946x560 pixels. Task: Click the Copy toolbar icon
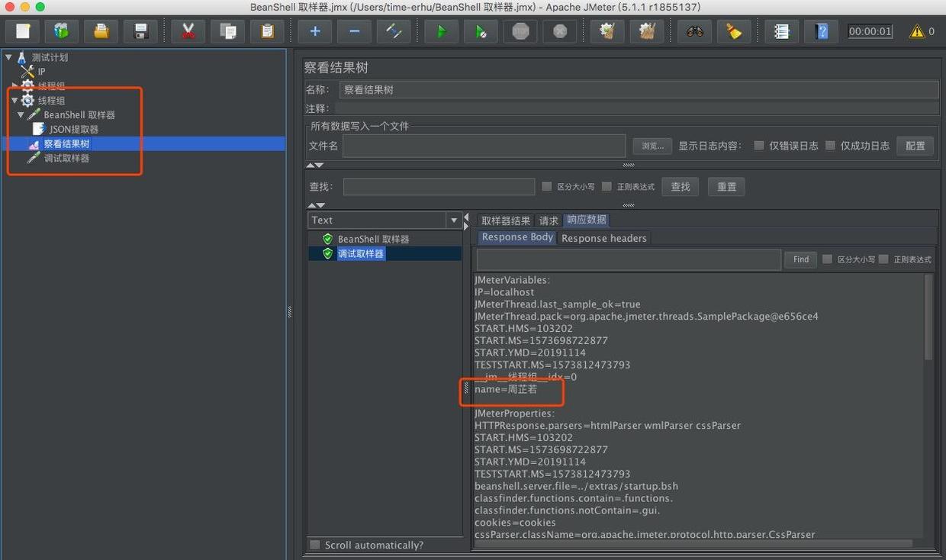[x=227, y=31]
